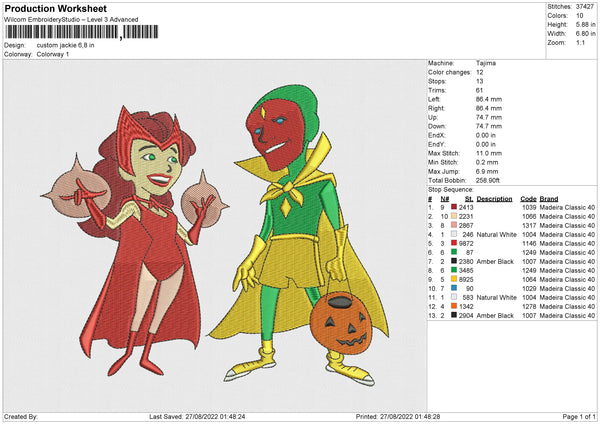The width and height of the screenshot is (600, 424).
Task: Pick the pink swatch with 2867 stitches
Action: [455, 225]
